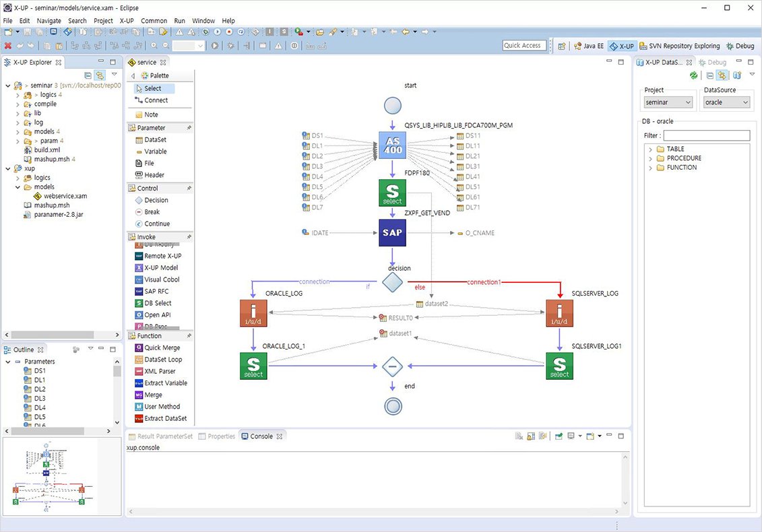Click the AS400 node in the diagram
The image size is (762, 532).
click(x=392, y=145)
